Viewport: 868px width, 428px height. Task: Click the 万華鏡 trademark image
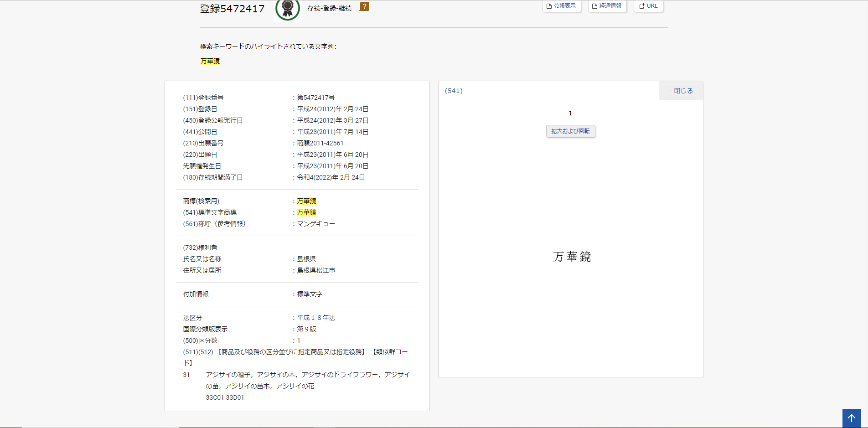click(x=572, y=257)
